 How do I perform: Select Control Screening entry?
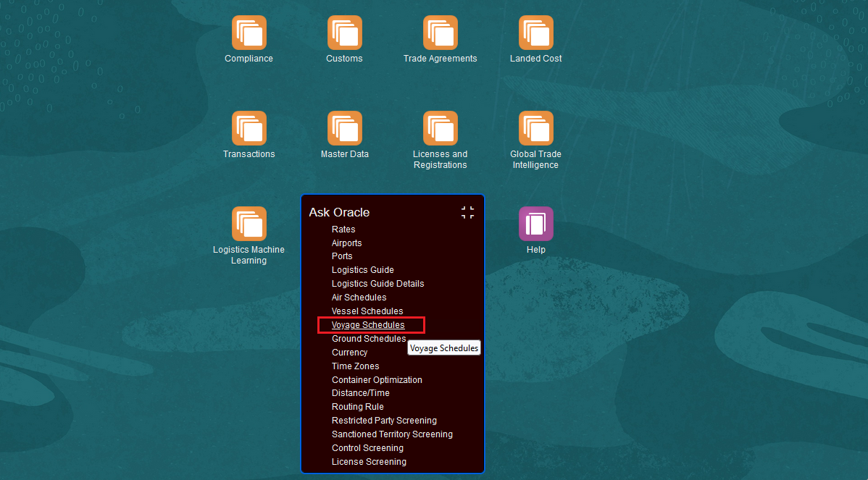click(x=367, y=448)
